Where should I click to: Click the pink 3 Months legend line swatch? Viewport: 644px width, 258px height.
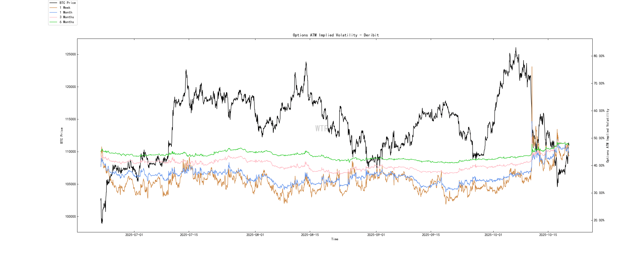point(53,17)
